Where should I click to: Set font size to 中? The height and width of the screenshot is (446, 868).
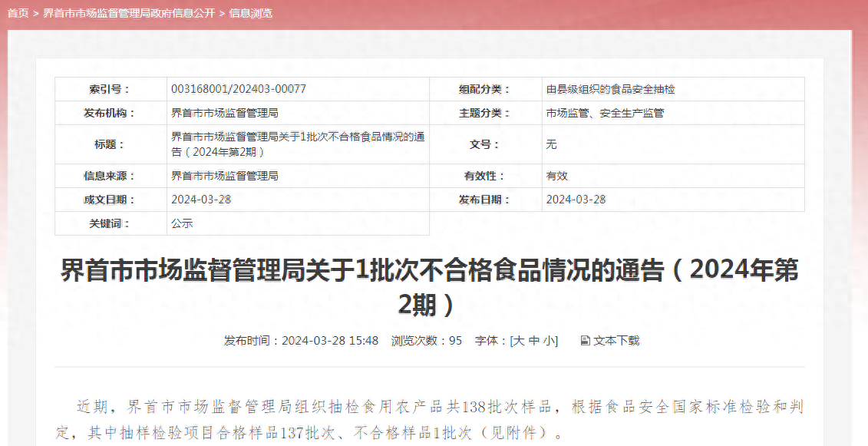[x=534, y=340]
